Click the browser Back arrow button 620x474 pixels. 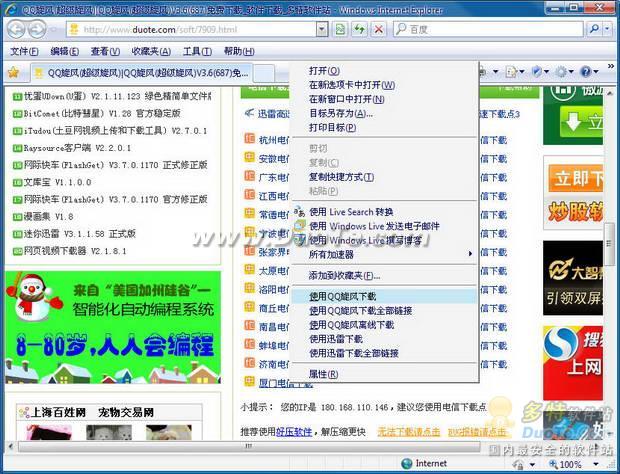click(15, 30)
